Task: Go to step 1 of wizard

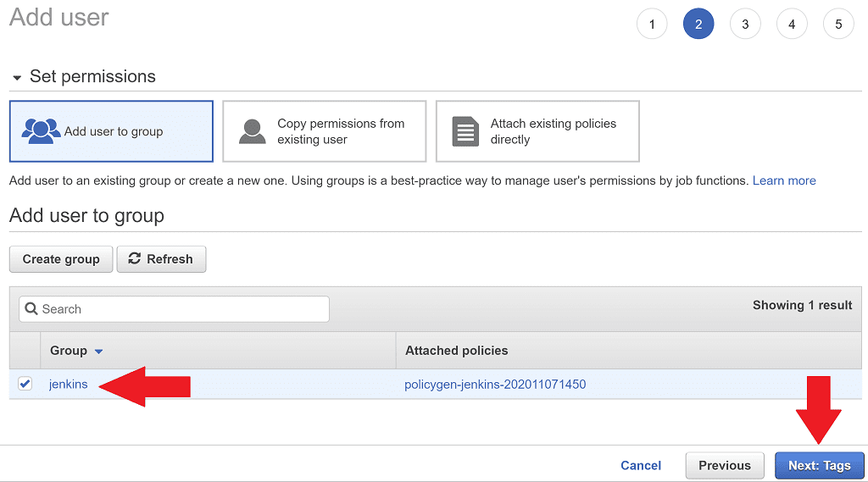Action: click(x=652, y=24)
